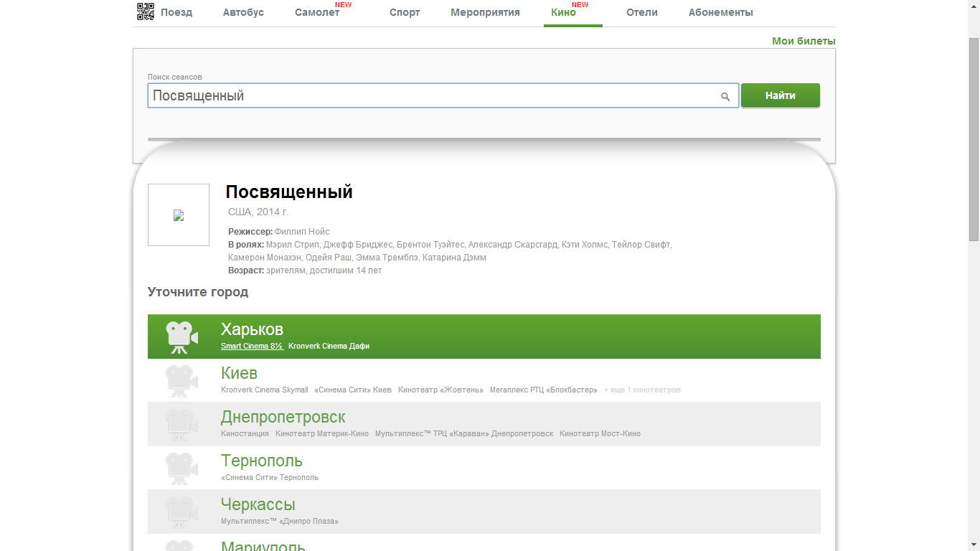The width and height of the screenshot is (980, 551).
Task: Open the Мероприятия tab
Action: pyautogui.click(x=485, y=12)
